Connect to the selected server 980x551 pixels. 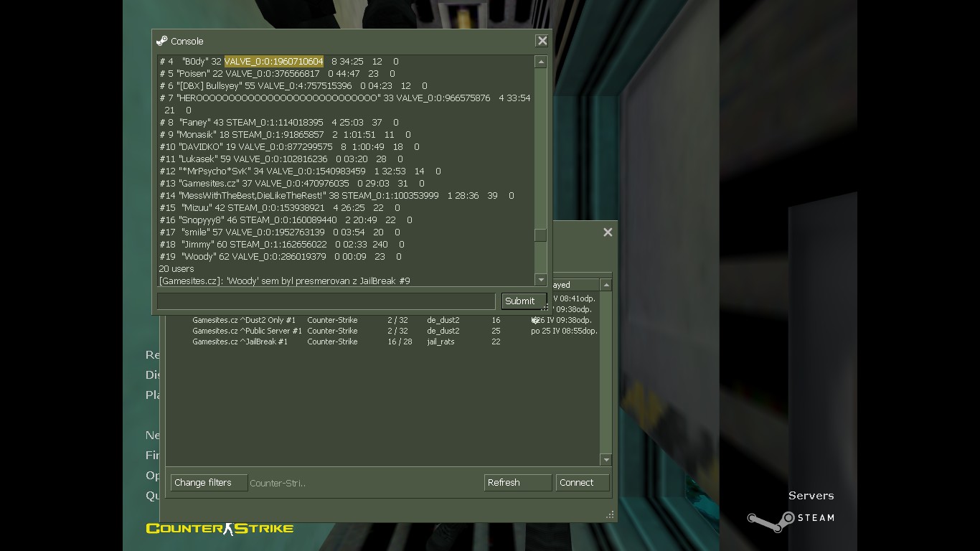[583, 483]
